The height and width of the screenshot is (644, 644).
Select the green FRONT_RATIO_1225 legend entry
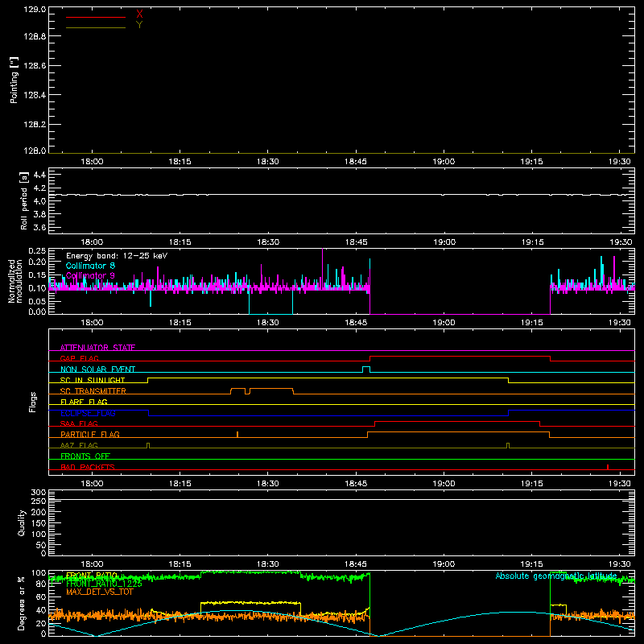tap(104, 584)
